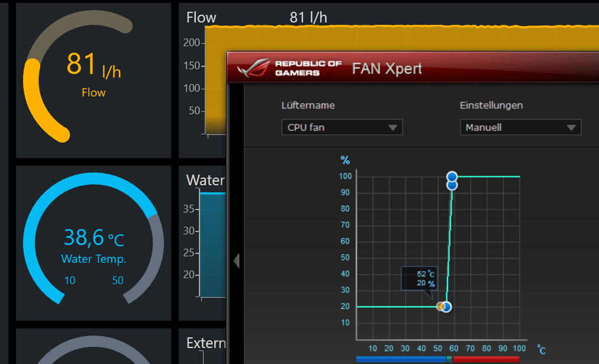Click the Einstellungen label
Screen dimensions: 599x364
pos(491,105)
